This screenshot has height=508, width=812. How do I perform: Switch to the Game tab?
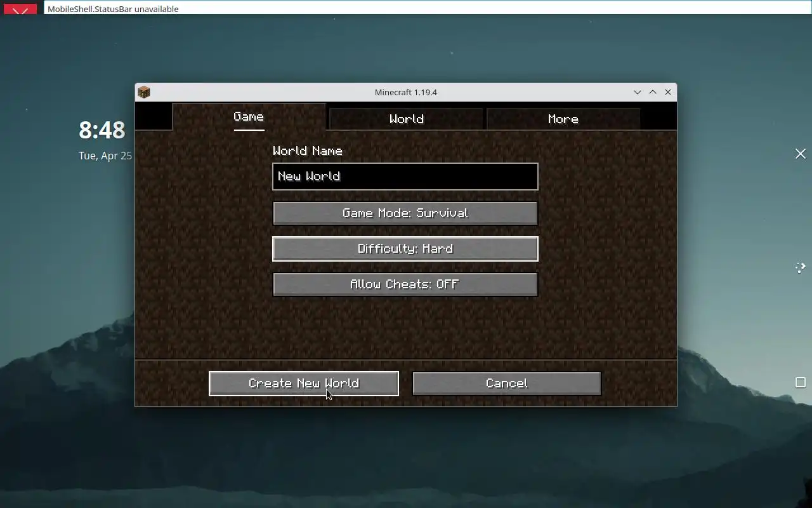point(249,117)
